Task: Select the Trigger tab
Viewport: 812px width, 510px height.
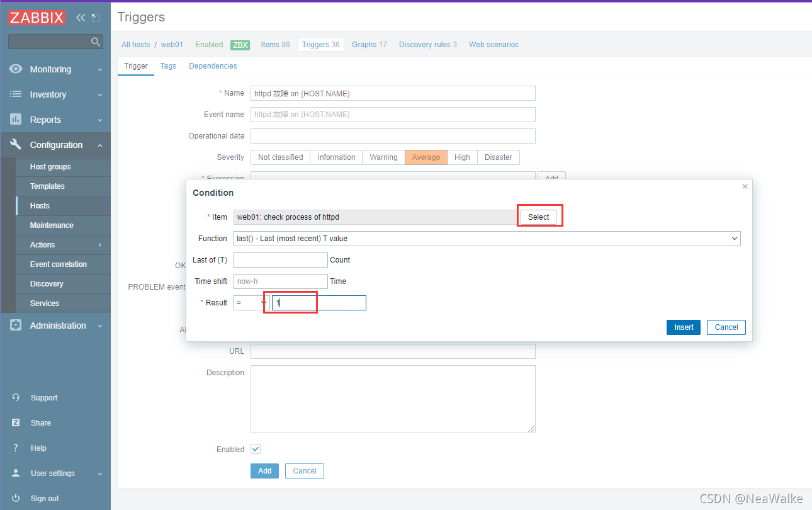Action: pos(136,66)
